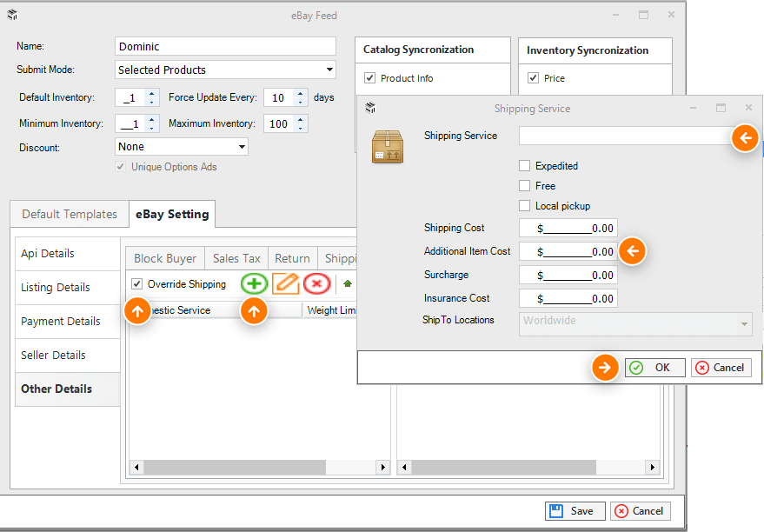This screenshot has width=764, height=532.
Task: Increase Force Update Every days value
Action: pos(301,93)
